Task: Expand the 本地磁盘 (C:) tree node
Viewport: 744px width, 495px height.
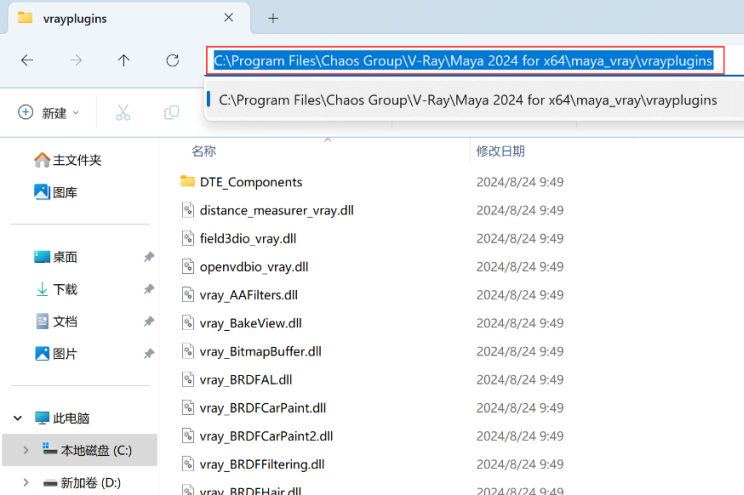Action: (27, 451)
